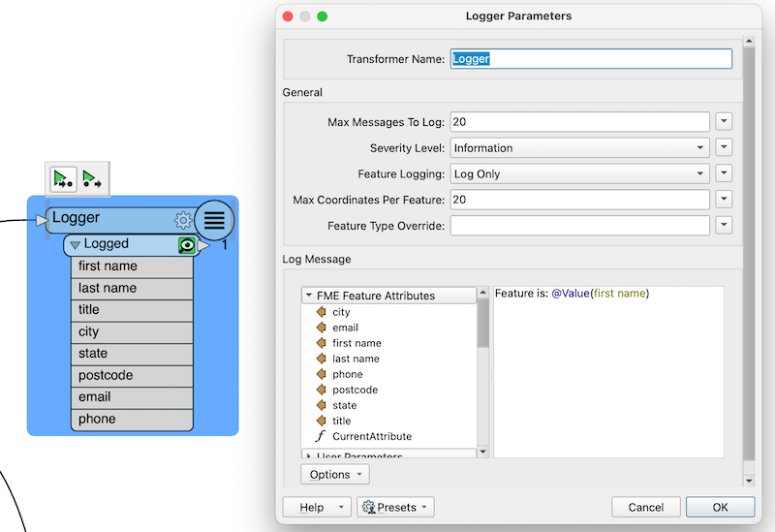Select the city attribute icon in tree

pyautogui.click(x=322, y=312)
